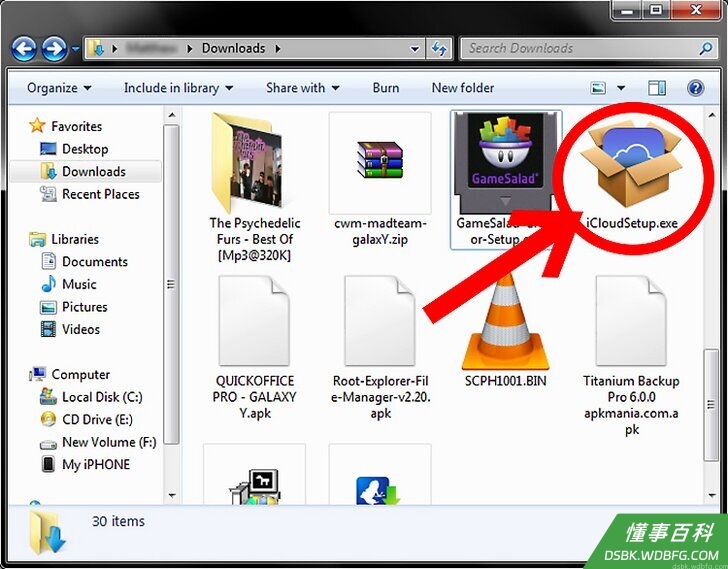Maximize the Explorer window
Image resolution: width=728 pixels, height=569 pixels.
(x=656, y=10)
